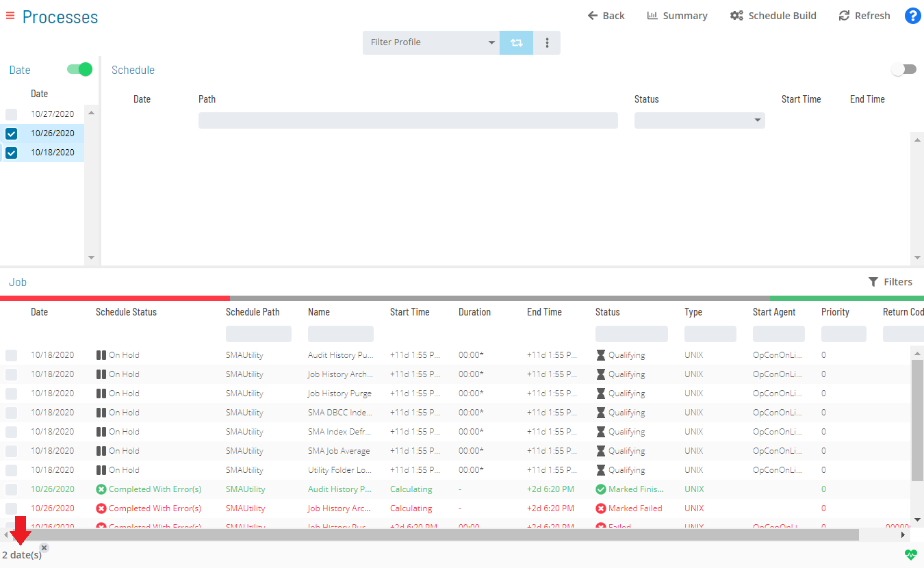Click the Start Agent filter box

[779, 334]
